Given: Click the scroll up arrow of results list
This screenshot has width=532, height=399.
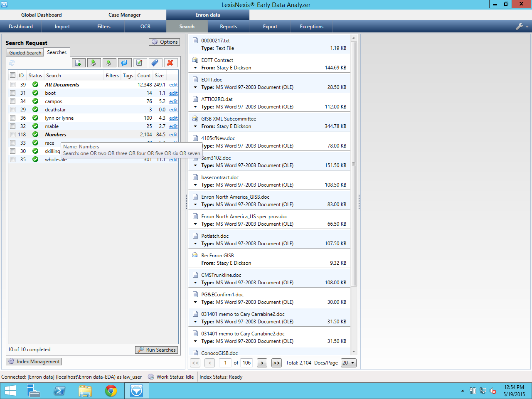Looking at the screenshot, I should click(354, 38).
